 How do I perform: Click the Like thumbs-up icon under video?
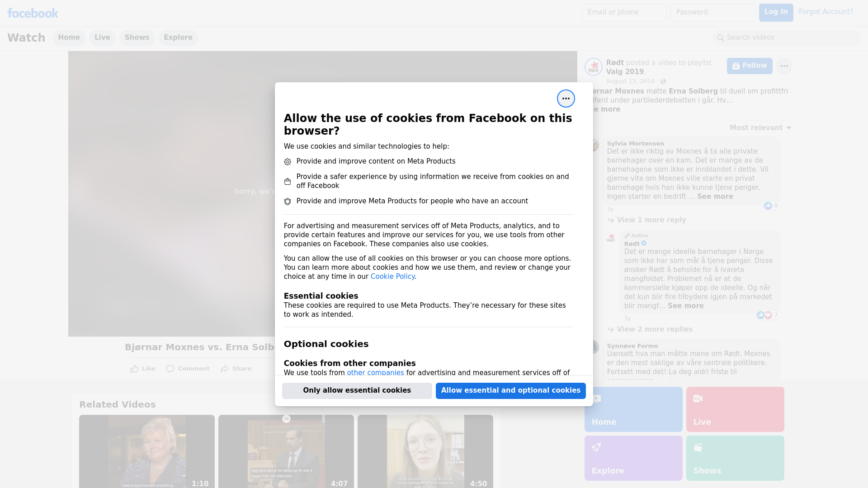[134, 369]
